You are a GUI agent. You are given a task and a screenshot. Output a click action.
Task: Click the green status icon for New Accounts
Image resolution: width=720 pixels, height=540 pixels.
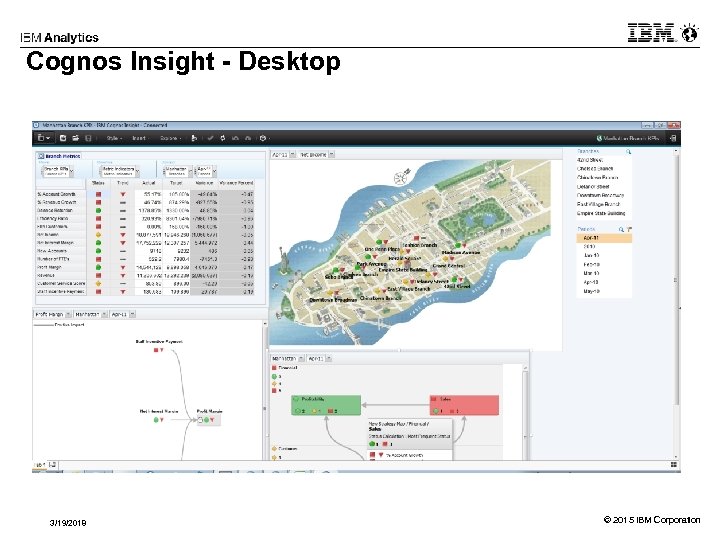point(98,251)
